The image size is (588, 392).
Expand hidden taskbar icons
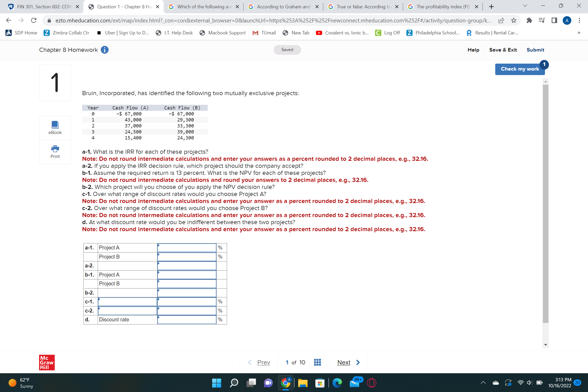pos(483,383)
